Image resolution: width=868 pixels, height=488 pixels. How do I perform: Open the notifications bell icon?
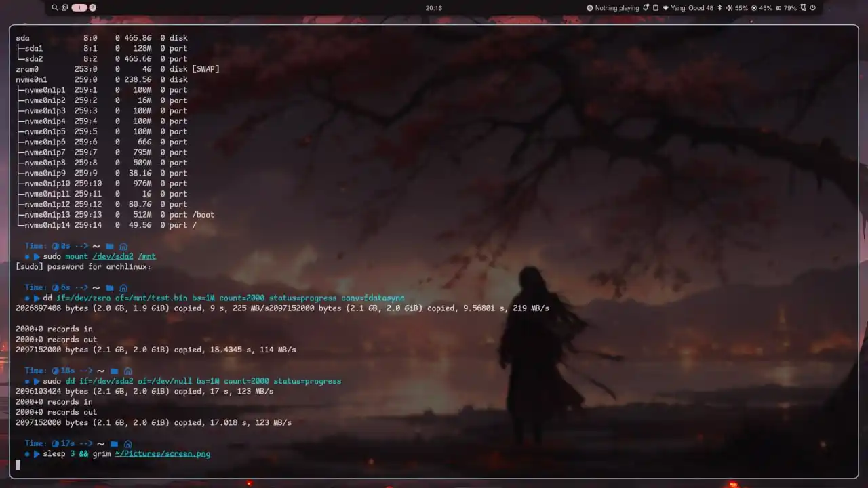(x=646, y=8)
